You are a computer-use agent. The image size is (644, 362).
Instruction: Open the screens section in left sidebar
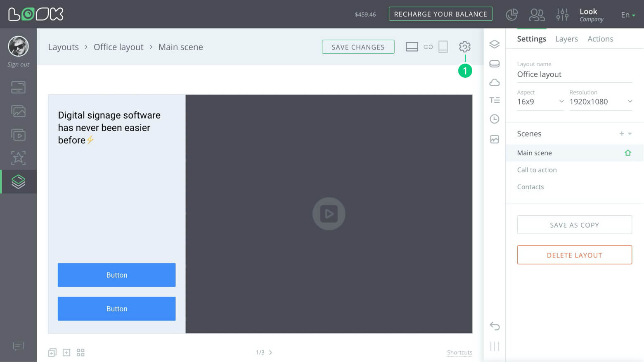pyautogui.click(x=18, y=87)
